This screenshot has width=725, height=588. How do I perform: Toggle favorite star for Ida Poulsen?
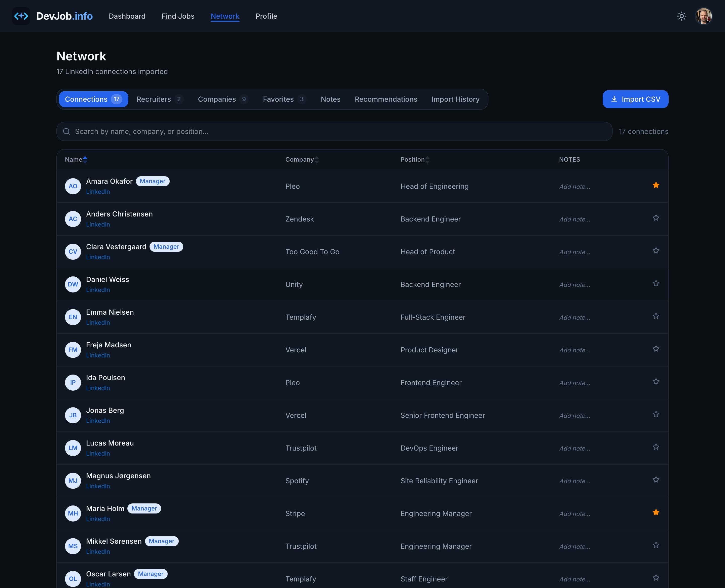pos(656,381)
